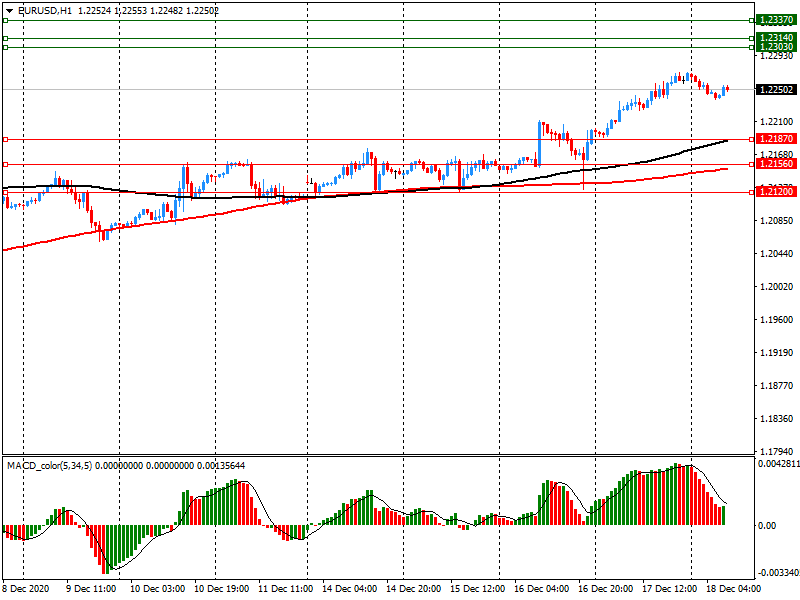Screen dimensions: 800x600
Task: Click the 1.20020 price scale value
Action: (777, 287)
